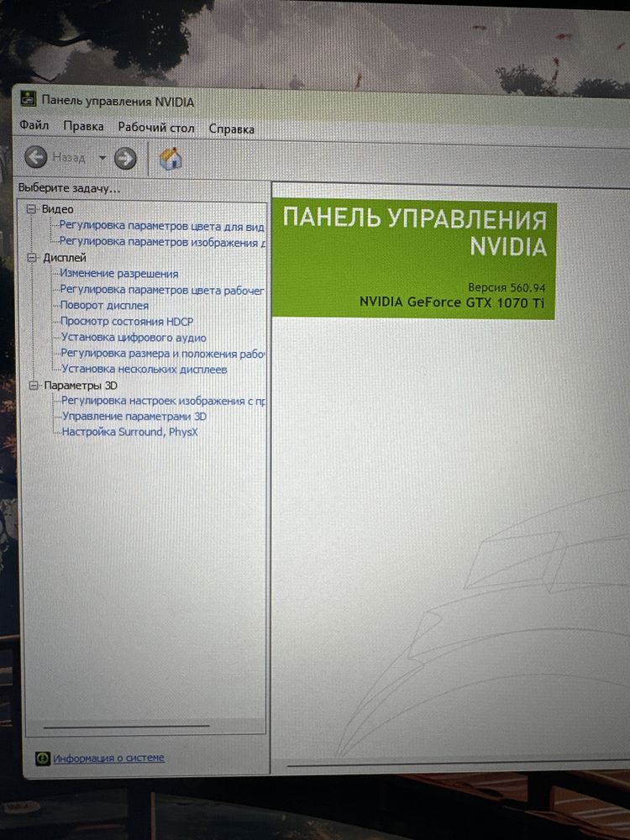Open Управление параметрами 3D

point(134,417)
